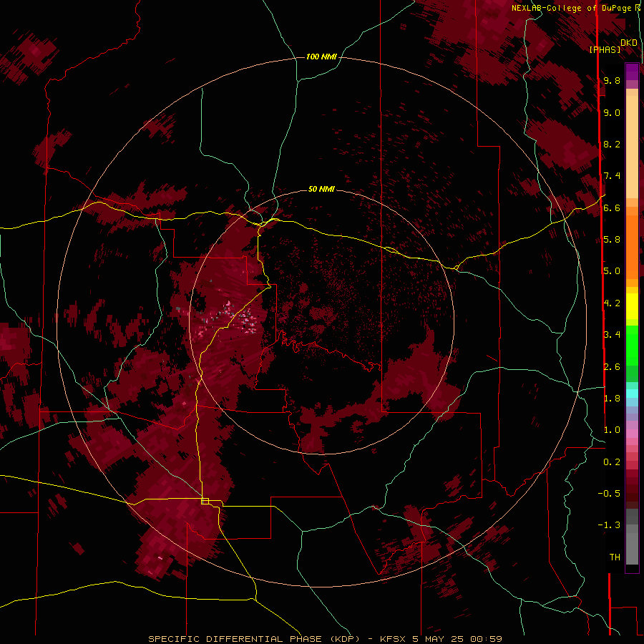The image size is (644, 644).
Task: Pick the purple segment atop the color bar
Action: 632,72
